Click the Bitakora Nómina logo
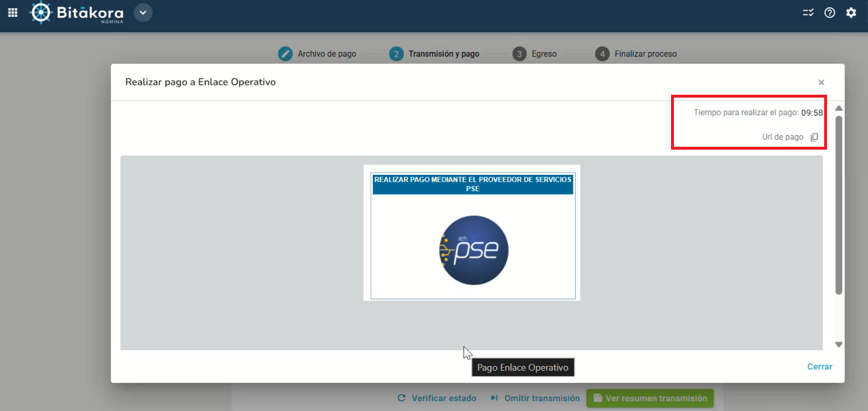This screenshot has width=868, height=411. point(78,12)
